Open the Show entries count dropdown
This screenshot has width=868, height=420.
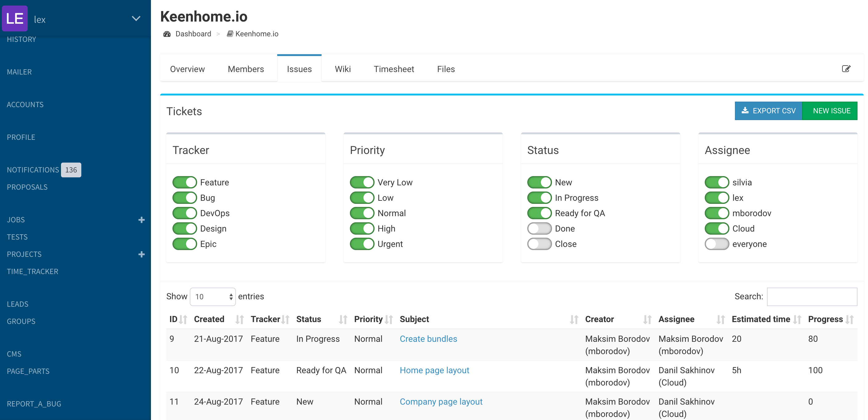click(213, 297)
